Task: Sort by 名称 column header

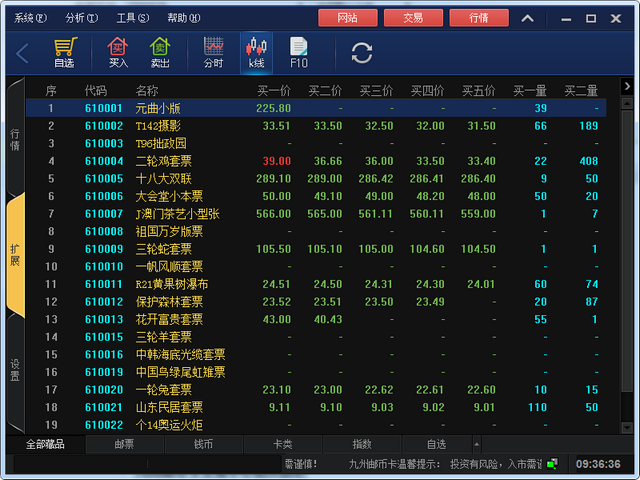Action: click(x=147, y=91)
